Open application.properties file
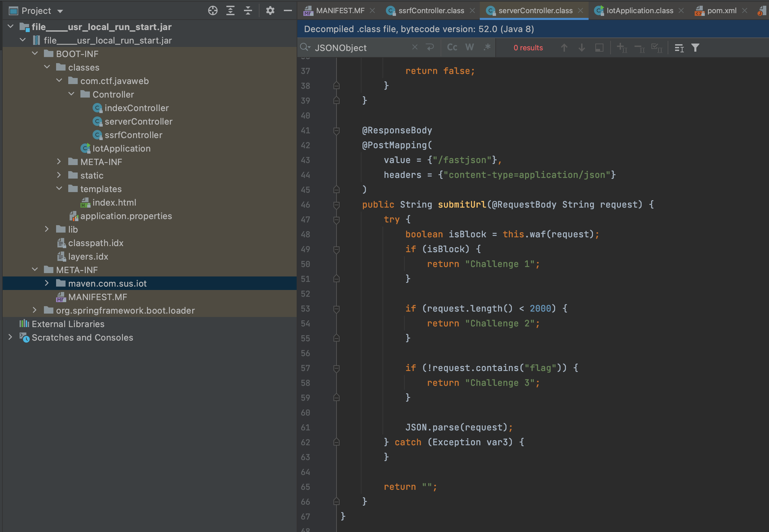Viewport: 769px width, 532px height. click(x=126, y=216)
